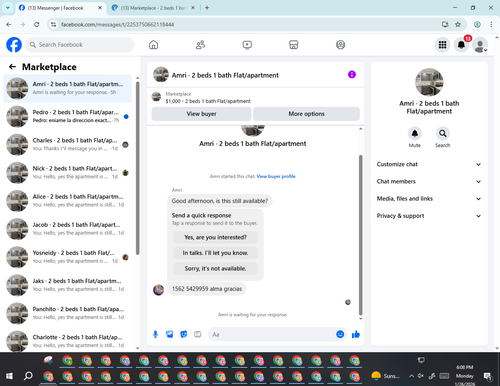
Task: Open a new Chrome tab
Action: point(207,8)
